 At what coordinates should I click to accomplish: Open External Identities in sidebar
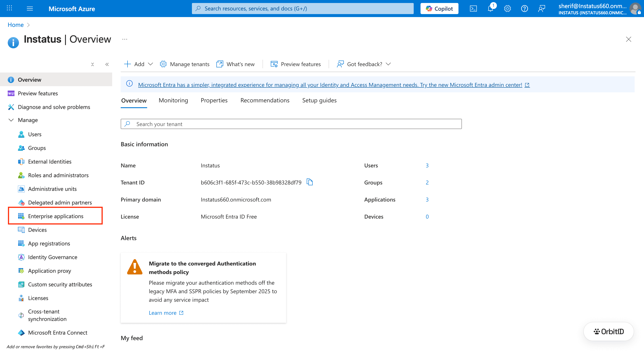tap(49, 161)
